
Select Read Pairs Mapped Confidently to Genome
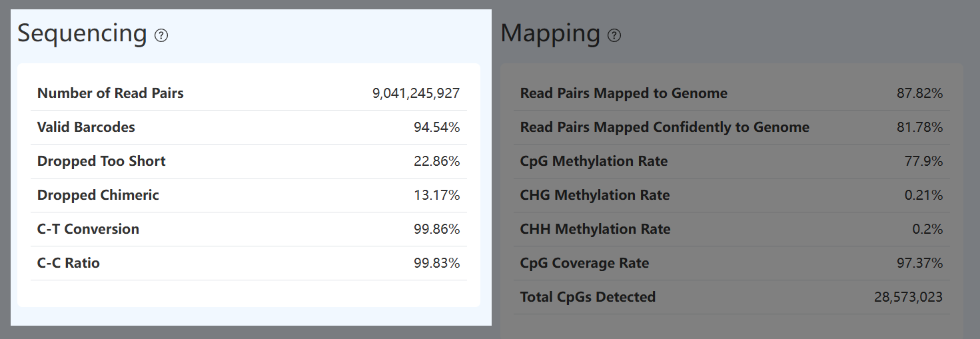pyautogui.click(x=664, y=127)
